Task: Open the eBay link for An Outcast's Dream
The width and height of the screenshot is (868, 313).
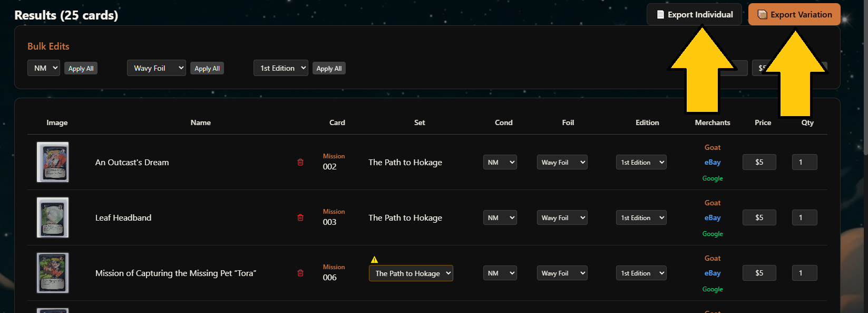Action: (713, 163)
